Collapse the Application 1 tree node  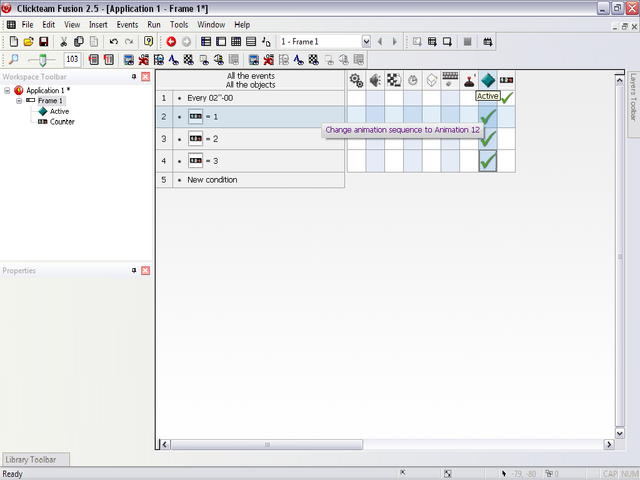click(x=7, y=90)
